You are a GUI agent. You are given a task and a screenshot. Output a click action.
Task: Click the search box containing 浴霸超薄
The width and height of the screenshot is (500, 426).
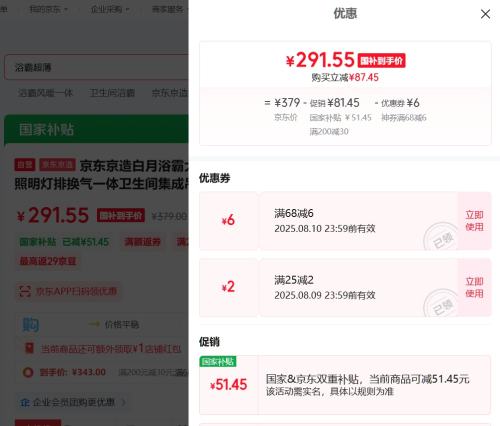click(96, 67)
